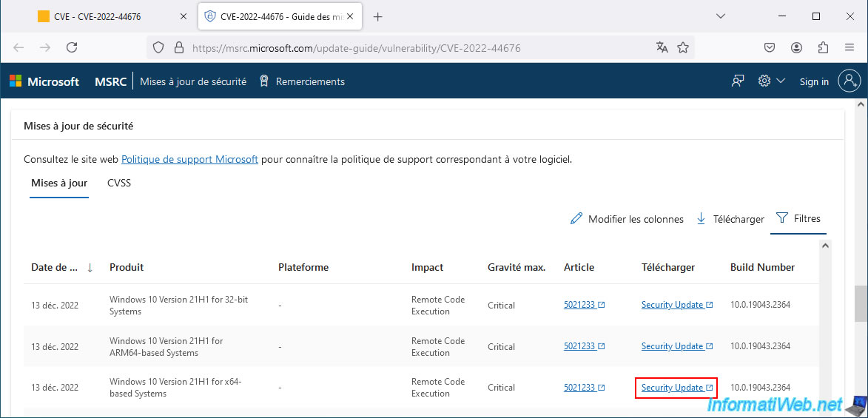The image size is (868, 418).
Task: Click Modifier les colonnes button
Action: (627, 219)
